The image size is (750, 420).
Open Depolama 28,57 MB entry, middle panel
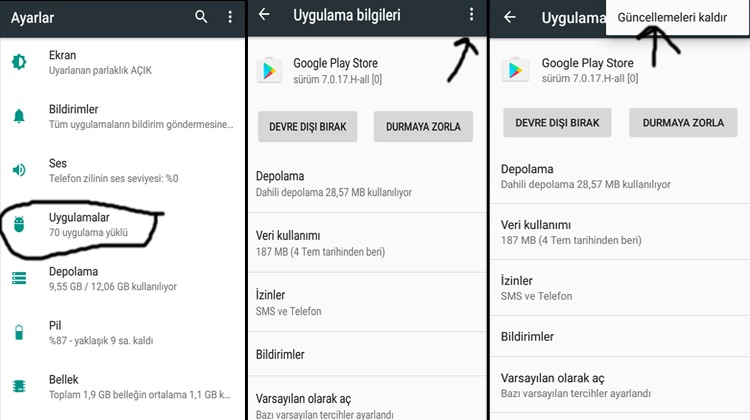click(x=367, y=184)
